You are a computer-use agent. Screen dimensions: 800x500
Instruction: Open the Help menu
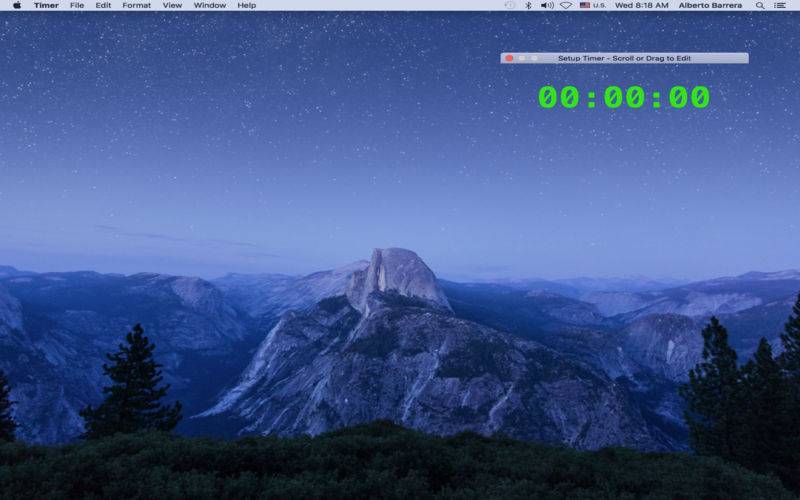246,5
